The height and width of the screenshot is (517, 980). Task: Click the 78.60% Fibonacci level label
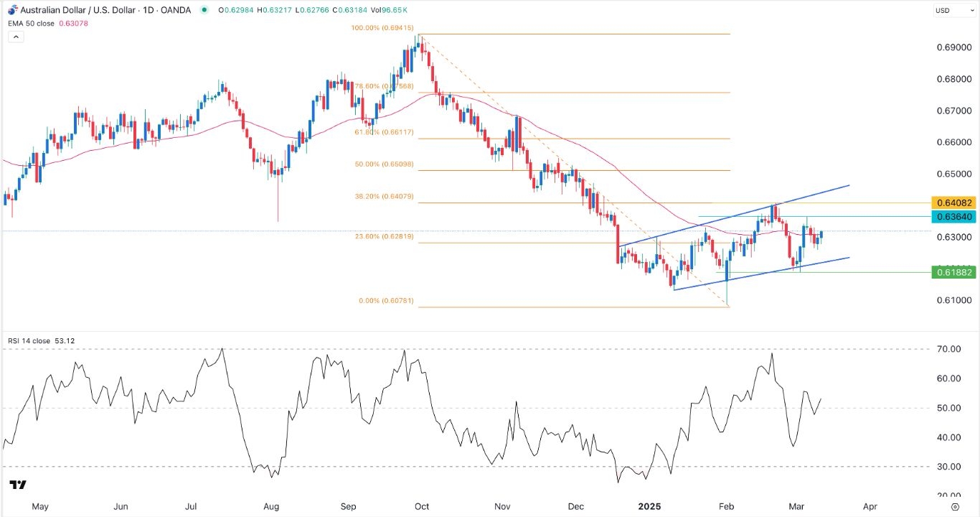point(385,87)
